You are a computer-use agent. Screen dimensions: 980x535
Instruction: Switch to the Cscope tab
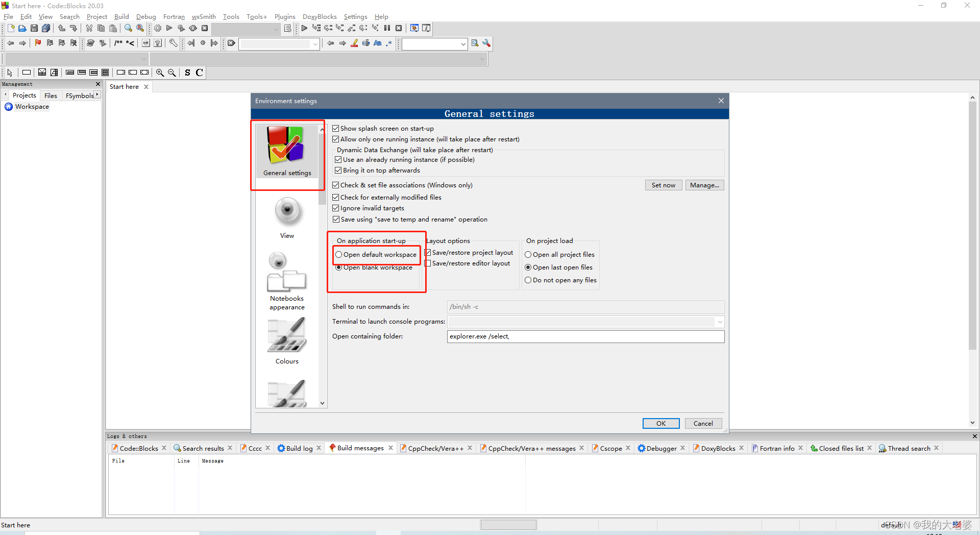(x=610, y=448)
